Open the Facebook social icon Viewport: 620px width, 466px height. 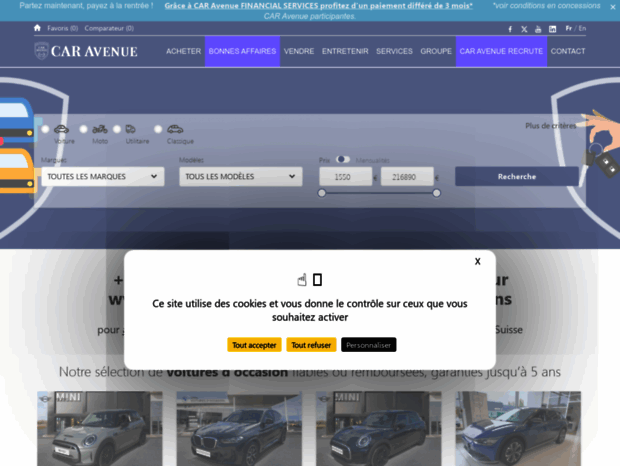[510, 29]
